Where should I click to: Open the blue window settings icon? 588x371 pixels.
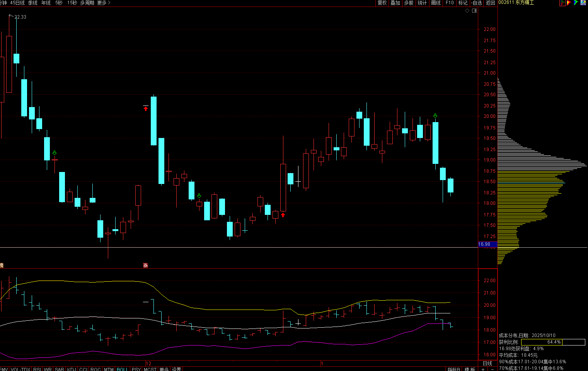click(583, 3)
